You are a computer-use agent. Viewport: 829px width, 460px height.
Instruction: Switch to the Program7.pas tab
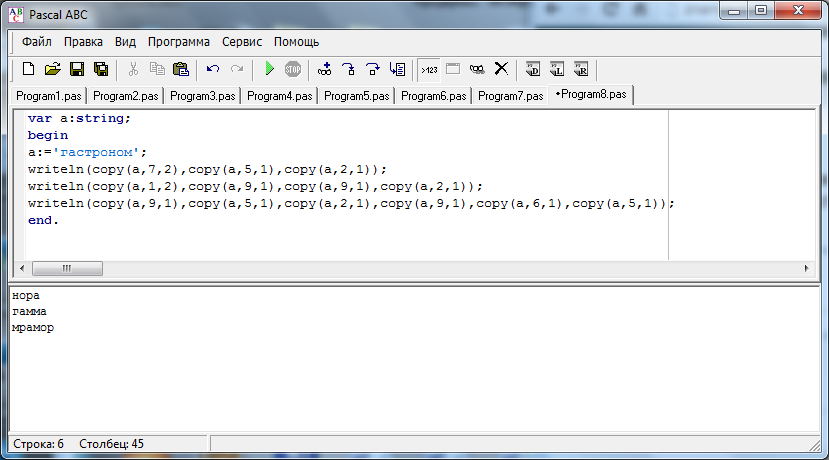(x=511, y=96)
